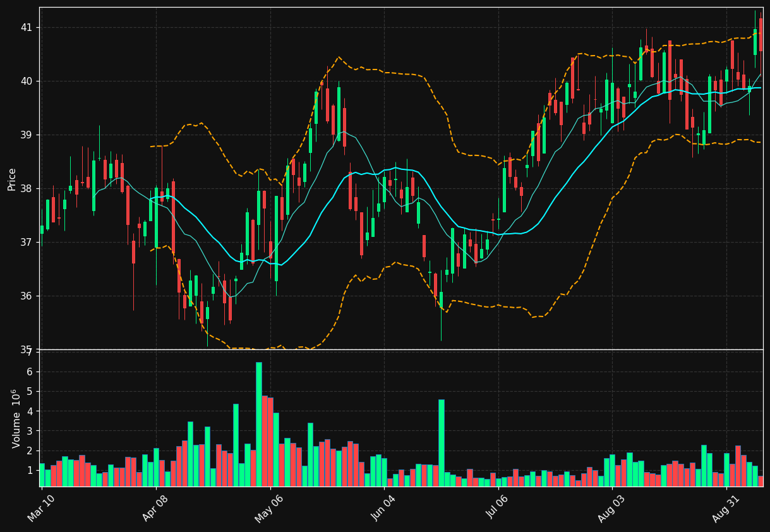Click the 6 volume axis tick
Screen dimensions: 770x532
28,372
